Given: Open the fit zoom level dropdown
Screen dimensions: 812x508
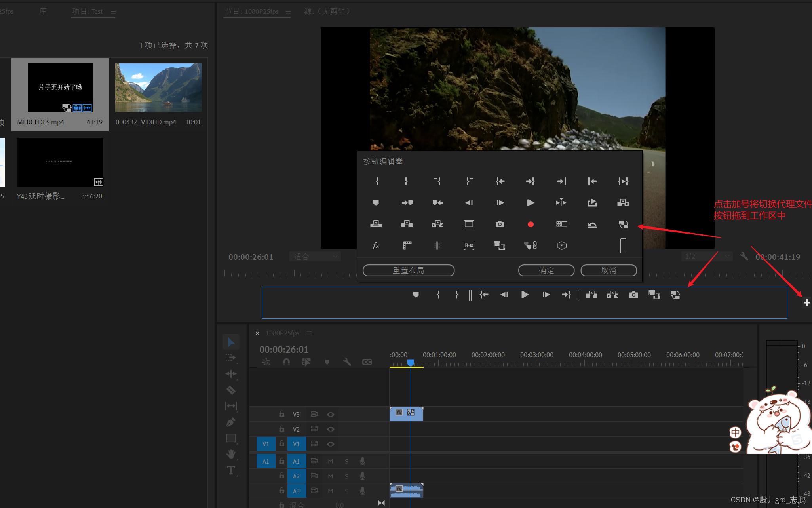Looking at the screenshot, I should tap(315, 257).
